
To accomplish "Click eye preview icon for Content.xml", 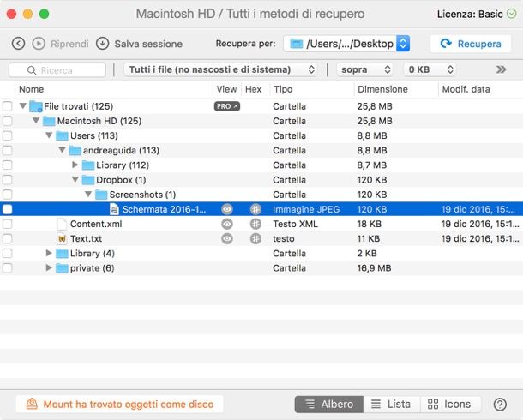I will (226, 224).
